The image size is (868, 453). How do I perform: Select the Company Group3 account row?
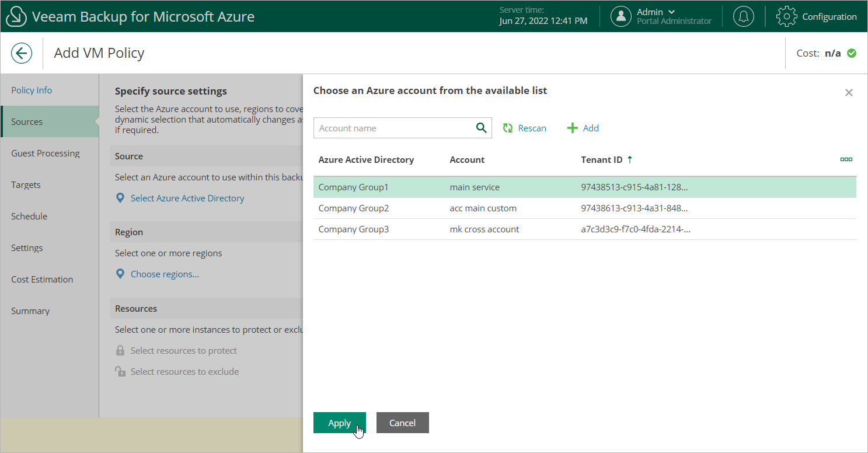(353, 229)
